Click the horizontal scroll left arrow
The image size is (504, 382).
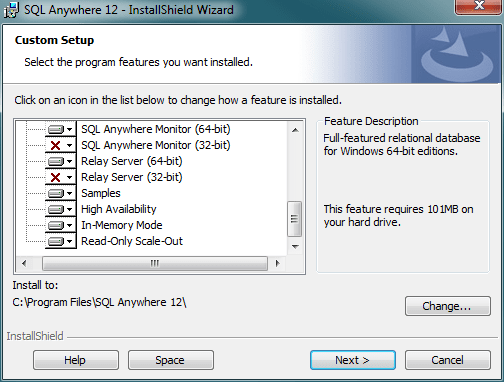24,263
